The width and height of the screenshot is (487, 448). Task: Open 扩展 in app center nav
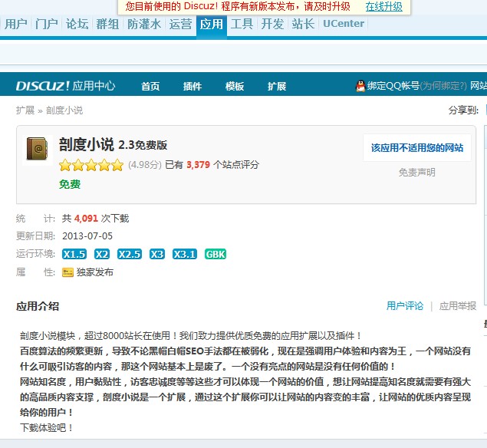277,86
